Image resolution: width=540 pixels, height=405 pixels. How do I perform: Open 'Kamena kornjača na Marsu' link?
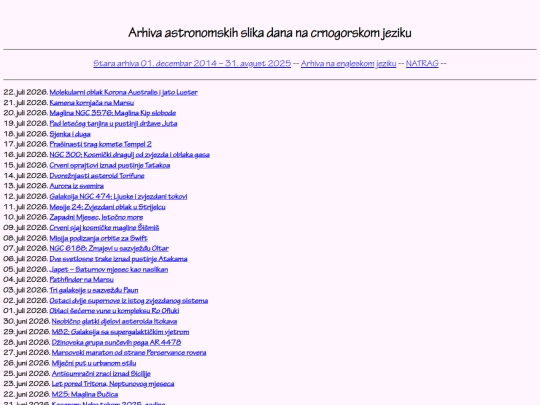pyautogui.click(x=92, y=103)
